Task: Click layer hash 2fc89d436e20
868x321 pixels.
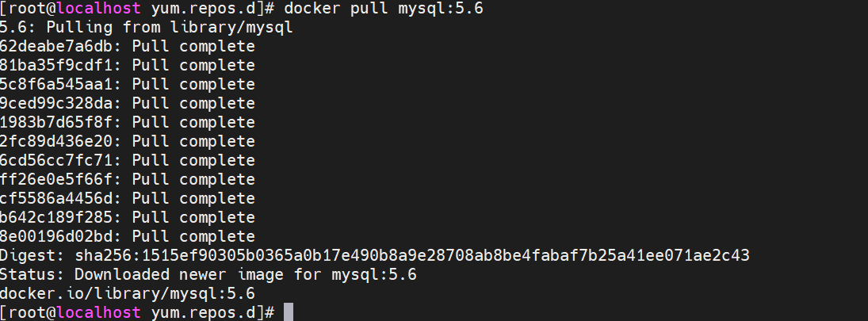Action: click(x=61, y=142)
